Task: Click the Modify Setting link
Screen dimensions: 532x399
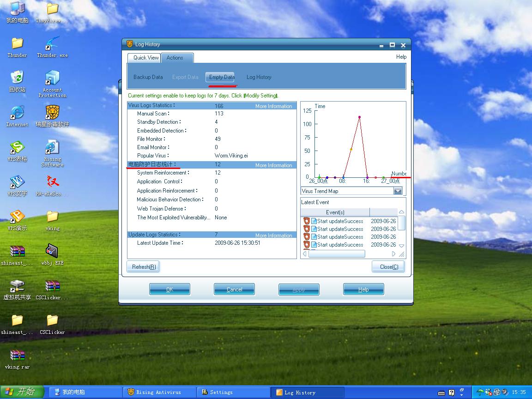Action: (x=261, y=96)
